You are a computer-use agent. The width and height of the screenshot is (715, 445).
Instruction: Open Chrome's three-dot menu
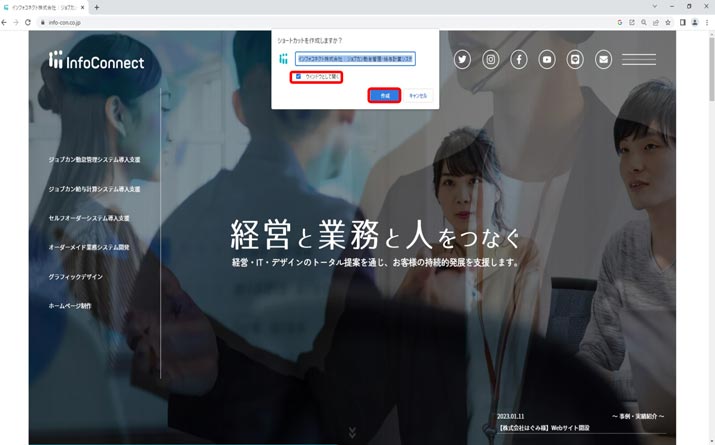coord(708,22)
